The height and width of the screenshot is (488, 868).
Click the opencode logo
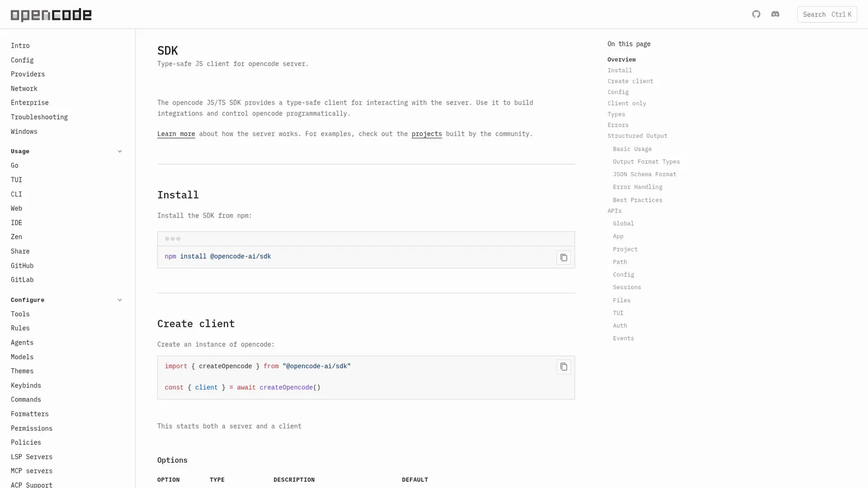(x=51, y=15)
